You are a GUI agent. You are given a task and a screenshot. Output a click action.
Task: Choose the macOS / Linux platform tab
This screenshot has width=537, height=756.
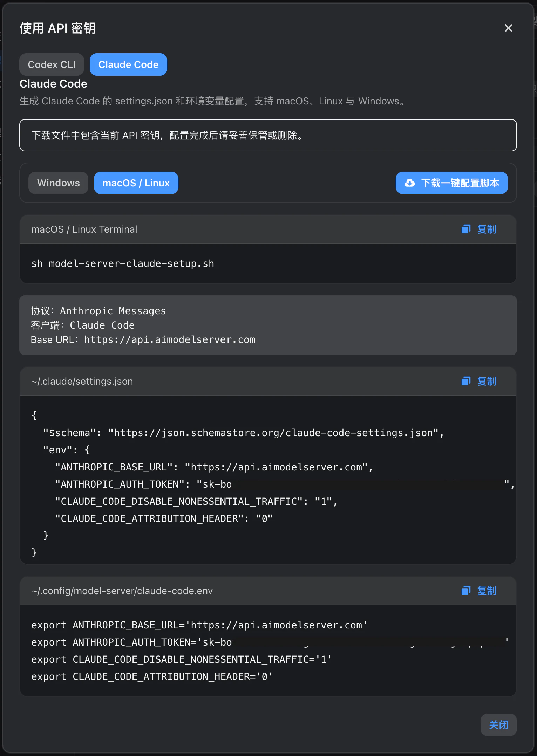136,183
